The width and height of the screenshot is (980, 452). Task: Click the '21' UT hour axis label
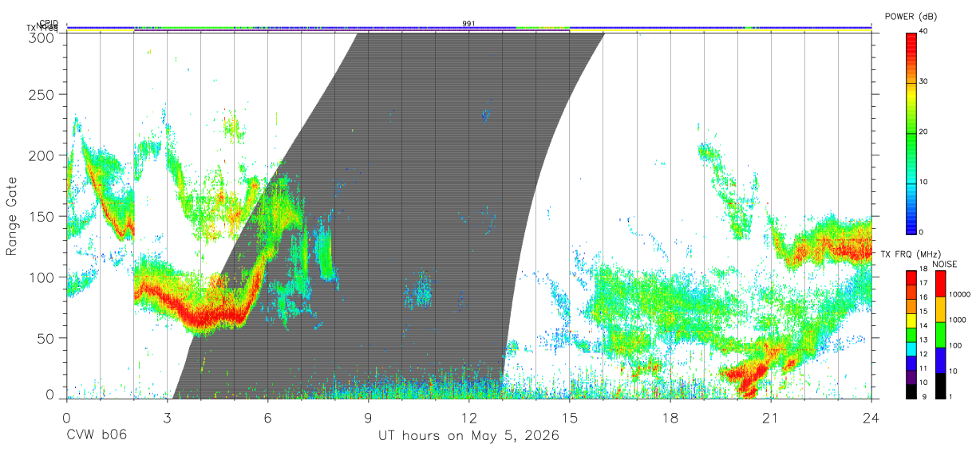770,418
